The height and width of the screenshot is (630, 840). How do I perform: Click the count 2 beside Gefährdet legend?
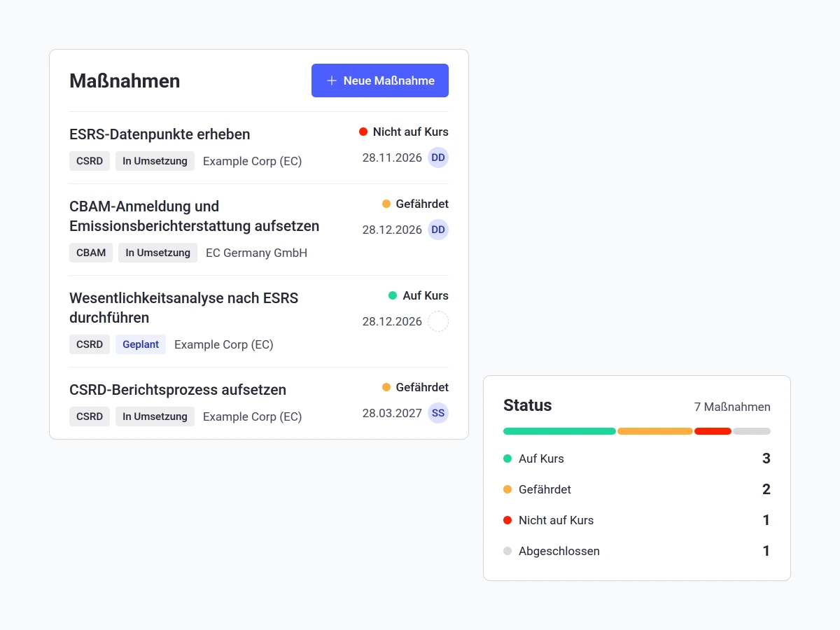pyautogui.click(x=766, y=489)
